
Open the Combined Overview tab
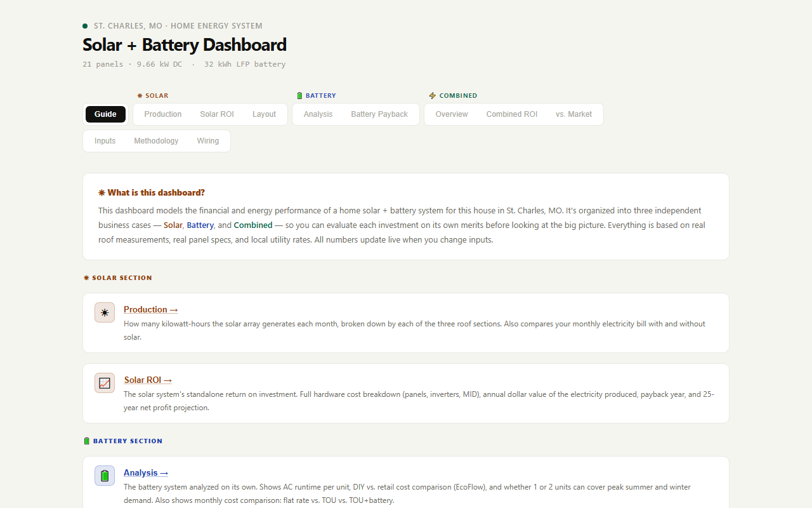[x=452, y=114]
